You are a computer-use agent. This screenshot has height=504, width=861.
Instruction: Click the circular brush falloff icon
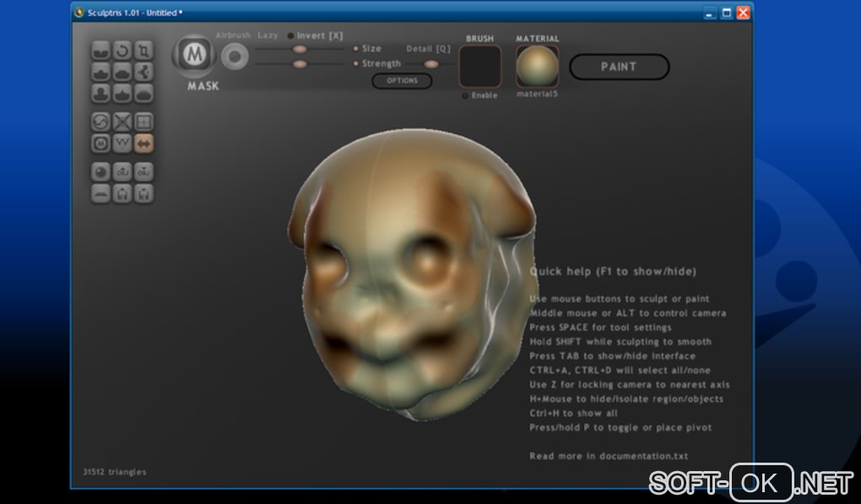pos(235,57)
